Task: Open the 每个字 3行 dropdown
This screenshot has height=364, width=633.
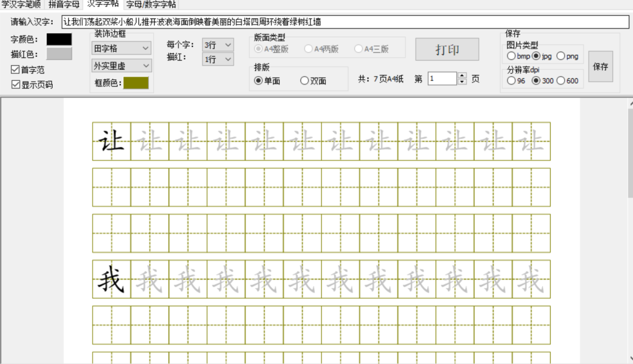Action: coord(217,45)
